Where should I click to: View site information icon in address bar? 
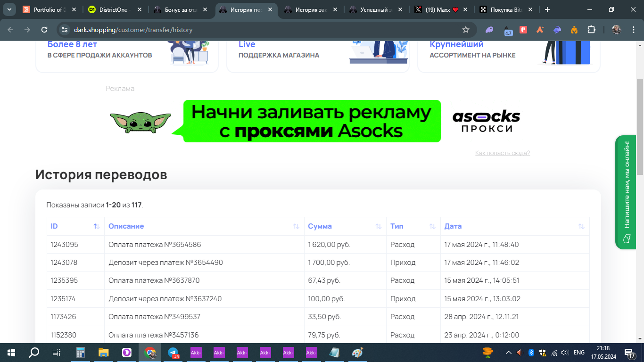(66, 30)
